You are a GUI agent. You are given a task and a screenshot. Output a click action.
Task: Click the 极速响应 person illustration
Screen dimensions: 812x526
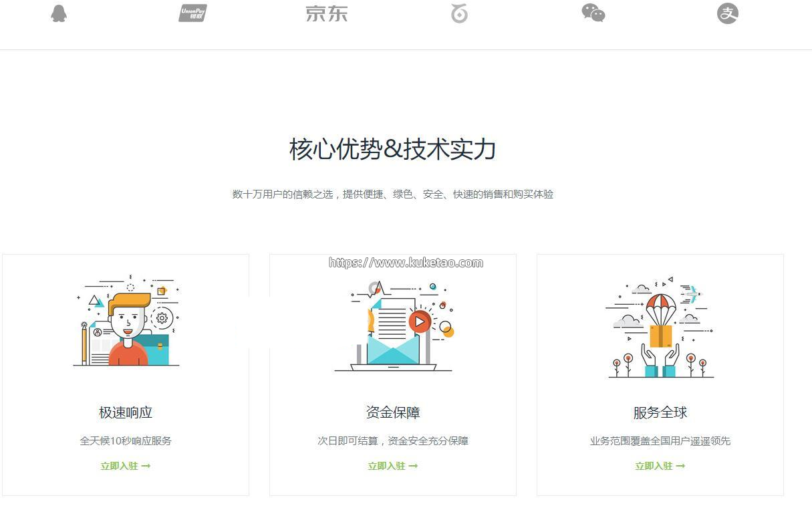tap(126, 320)
